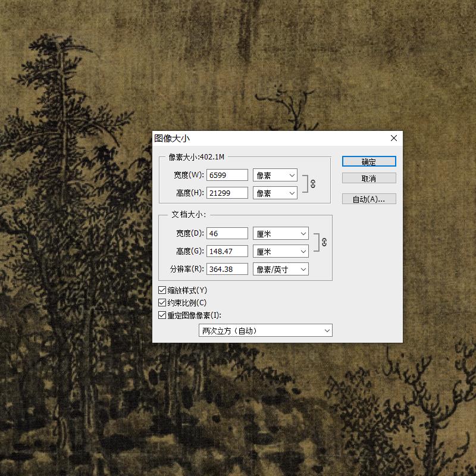Open the 自动(A)... settings
This screenshot has width=476, height=476.
tap(369, 199)
